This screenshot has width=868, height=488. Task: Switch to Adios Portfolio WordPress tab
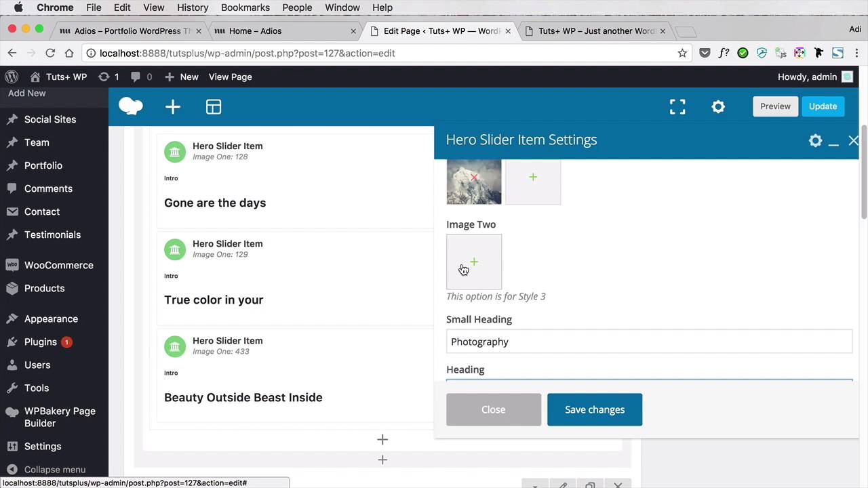(x=130, y=30)
